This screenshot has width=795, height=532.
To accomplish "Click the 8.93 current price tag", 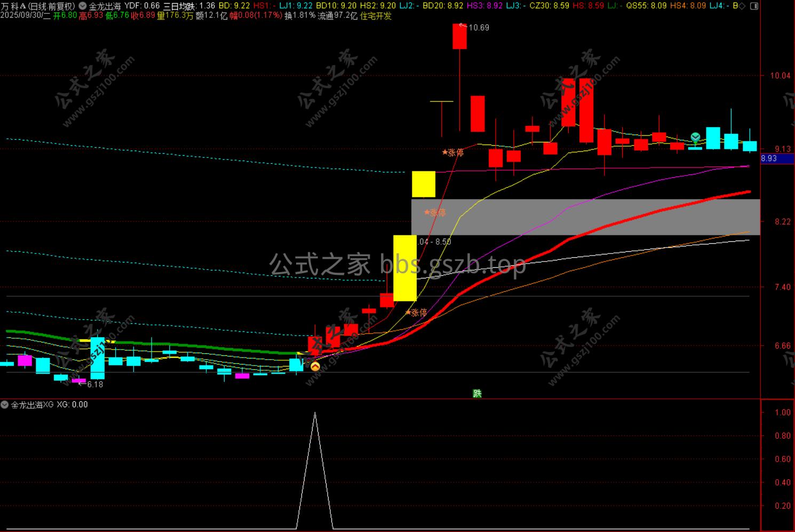I will [x=769, y=158].
